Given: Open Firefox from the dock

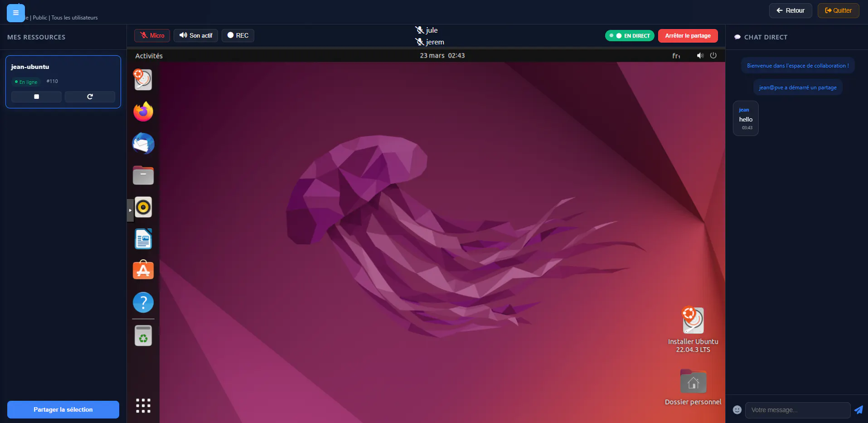Looking at the screenshot, I should 143,112.
